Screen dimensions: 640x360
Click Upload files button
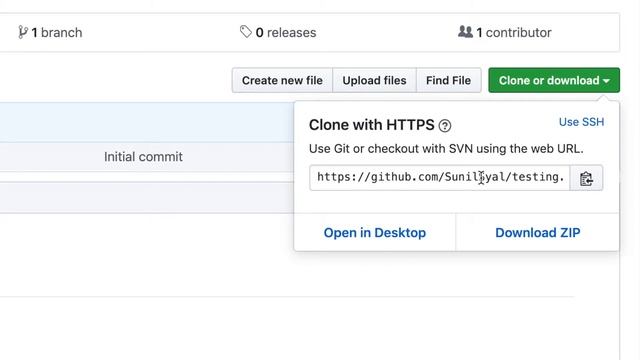(374, 80)
